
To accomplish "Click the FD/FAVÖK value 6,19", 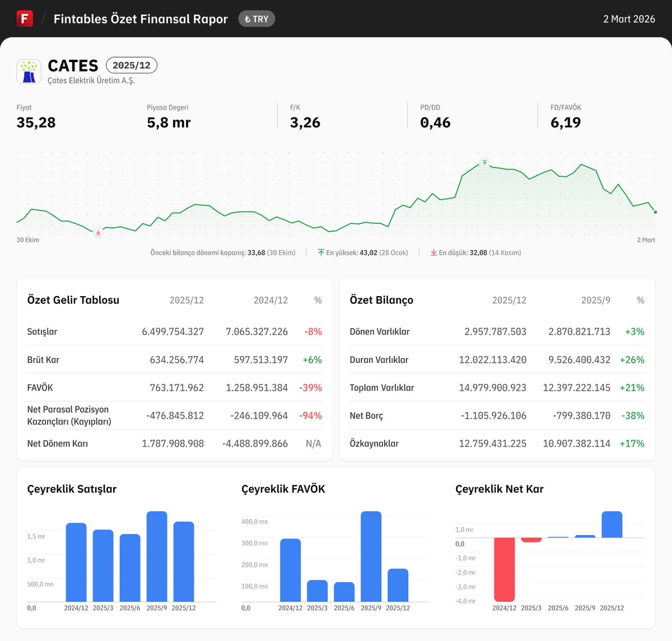I will (566, 123).
